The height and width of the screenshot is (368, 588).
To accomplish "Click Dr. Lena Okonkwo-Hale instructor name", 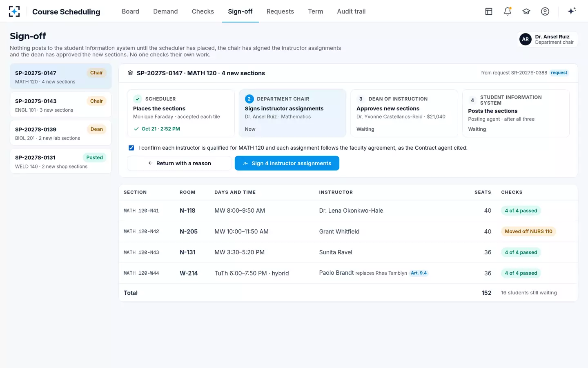I will tap(351, 211).
